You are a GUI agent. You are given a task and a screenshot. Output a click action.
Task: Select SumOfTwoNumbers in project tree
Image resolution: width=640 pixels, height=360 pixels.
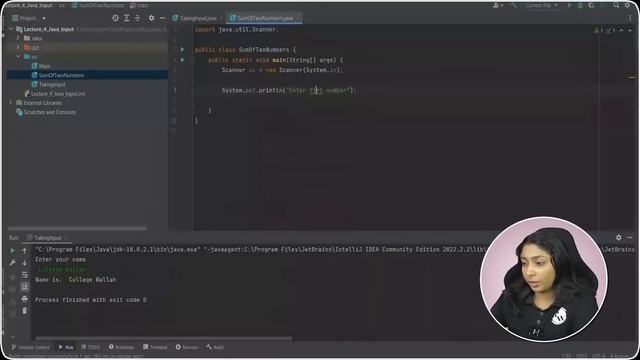click(61, 76)
